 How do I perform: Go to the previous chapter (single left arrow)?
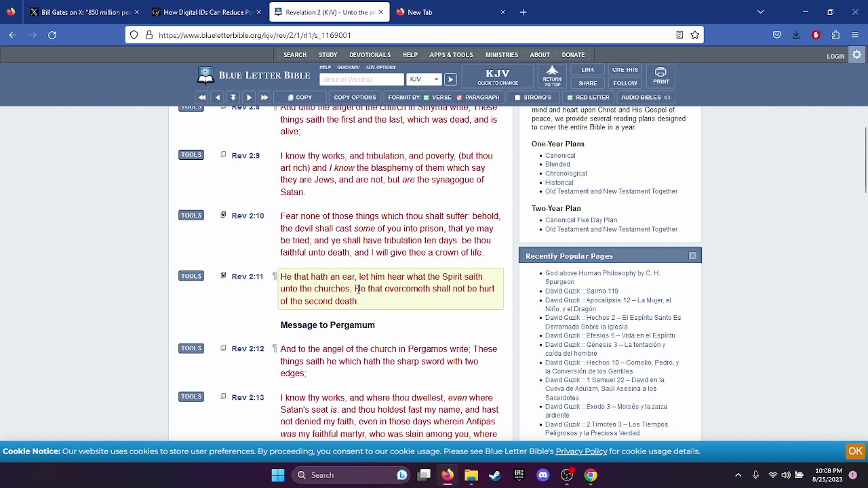(217, 98)
